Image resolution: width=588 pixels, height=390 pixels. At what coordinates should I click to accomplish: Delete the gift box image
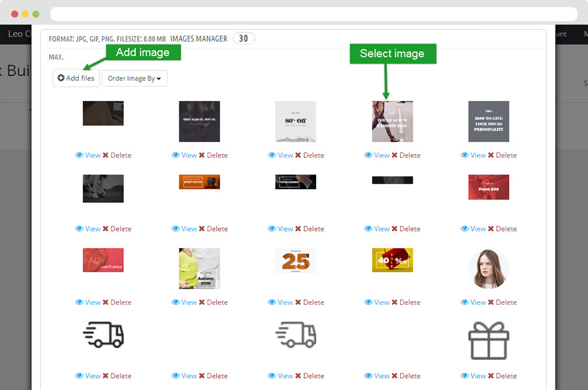click(503, 376)
